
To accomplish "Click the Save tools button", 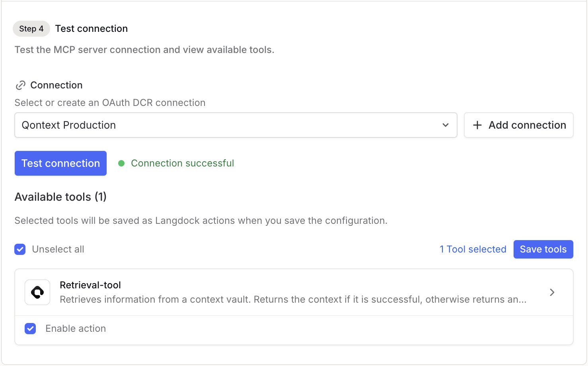I will pos(543,249).
